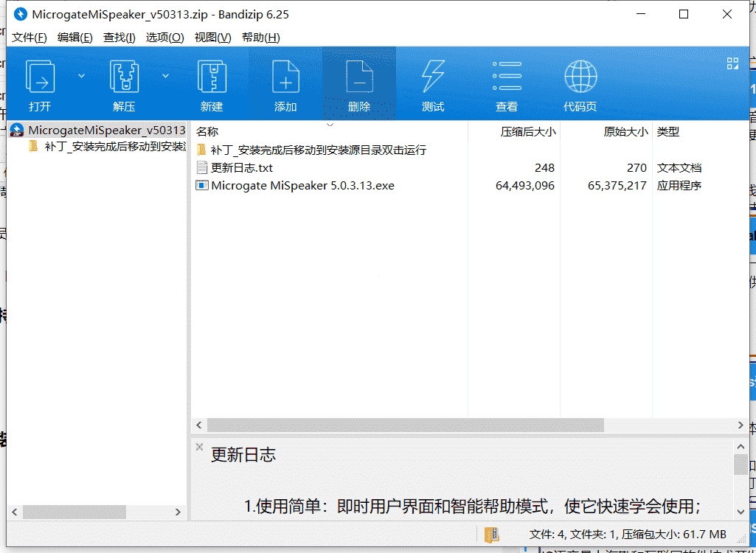Viewport: 756px width, 553px height.
Task: Click the zip folder icon in file list
Action: pos(201,150)
